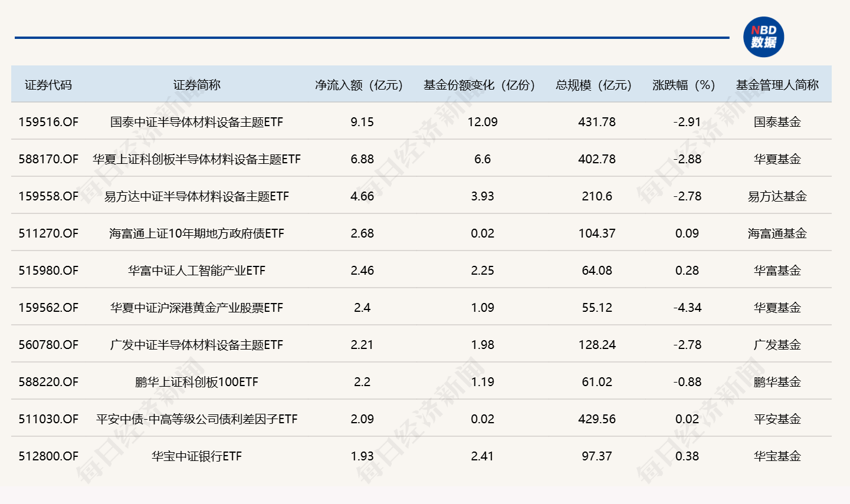Select net inflow value 2.46
Screen dimensions: 850x504
point(362,271)
